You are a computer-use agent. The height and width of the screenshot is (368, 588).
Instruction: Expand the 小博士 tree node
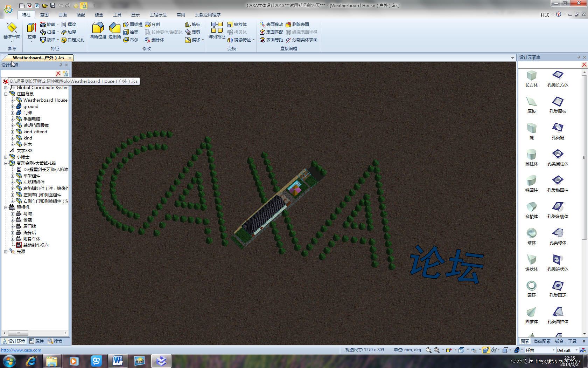6,157
